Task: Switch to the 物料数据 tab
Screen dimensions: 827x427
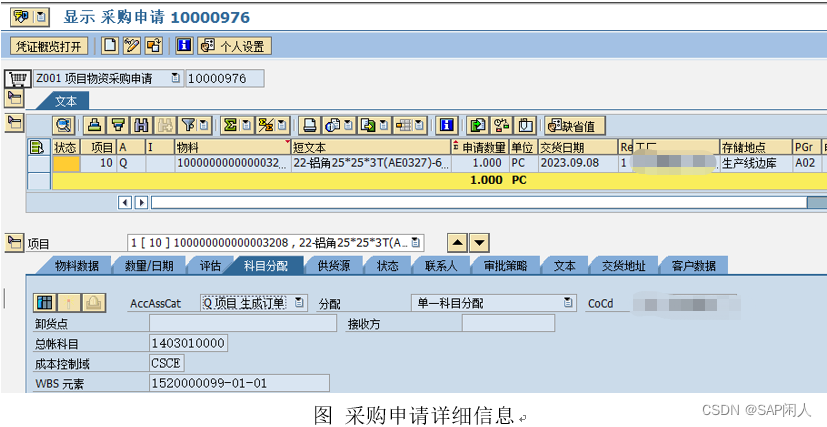Action: 77,266
